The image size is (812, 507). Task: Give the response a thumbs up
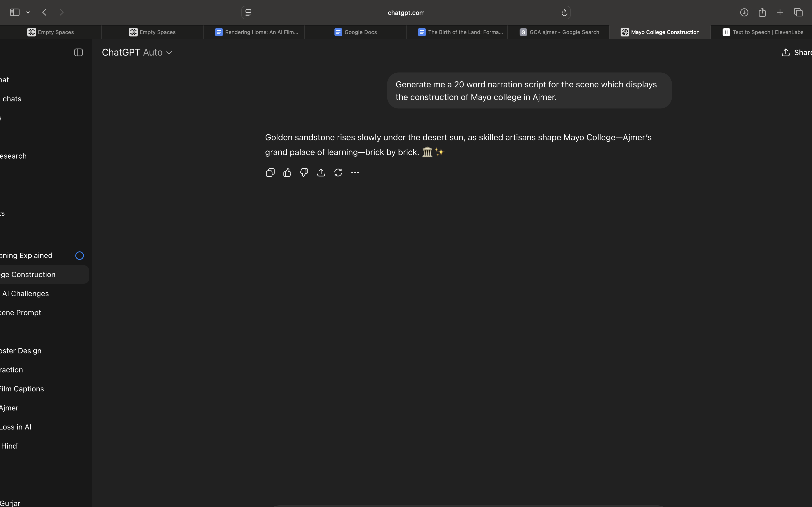point(287,173)
